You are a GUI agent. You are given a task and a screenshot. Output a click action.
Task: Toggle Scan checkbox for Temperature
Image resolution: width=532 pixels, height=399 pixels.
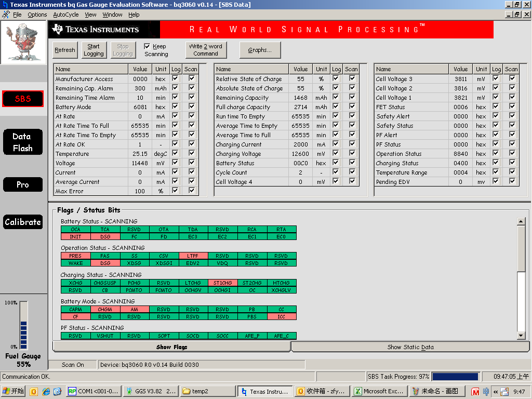[192, 153]
